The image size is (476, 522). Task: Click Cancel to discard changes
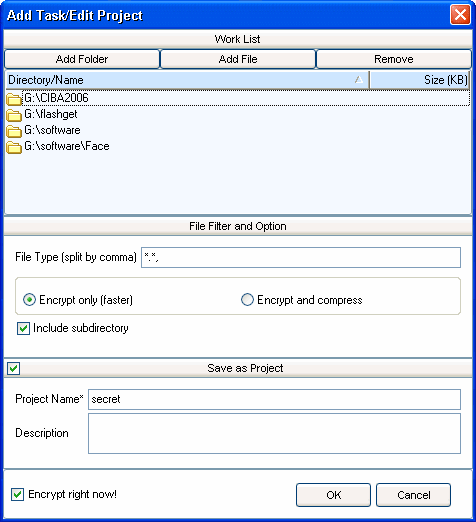(x=413, y=495)
